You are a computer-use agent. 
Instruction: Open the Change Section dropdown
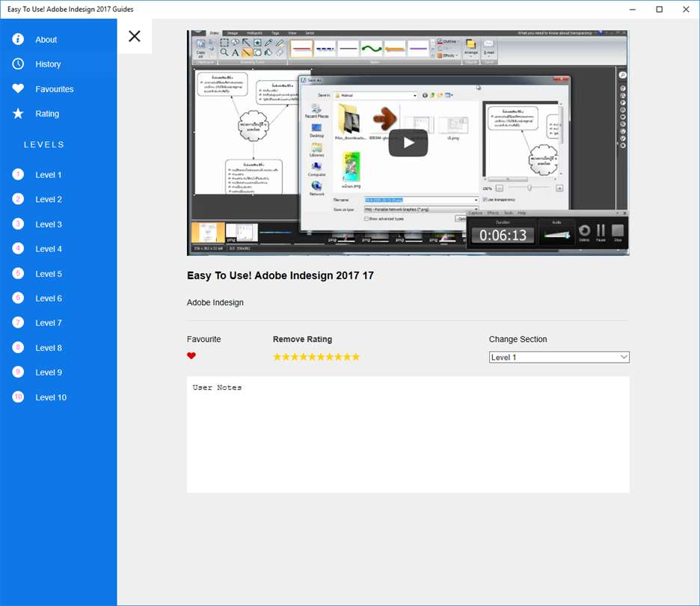(559, 358)
